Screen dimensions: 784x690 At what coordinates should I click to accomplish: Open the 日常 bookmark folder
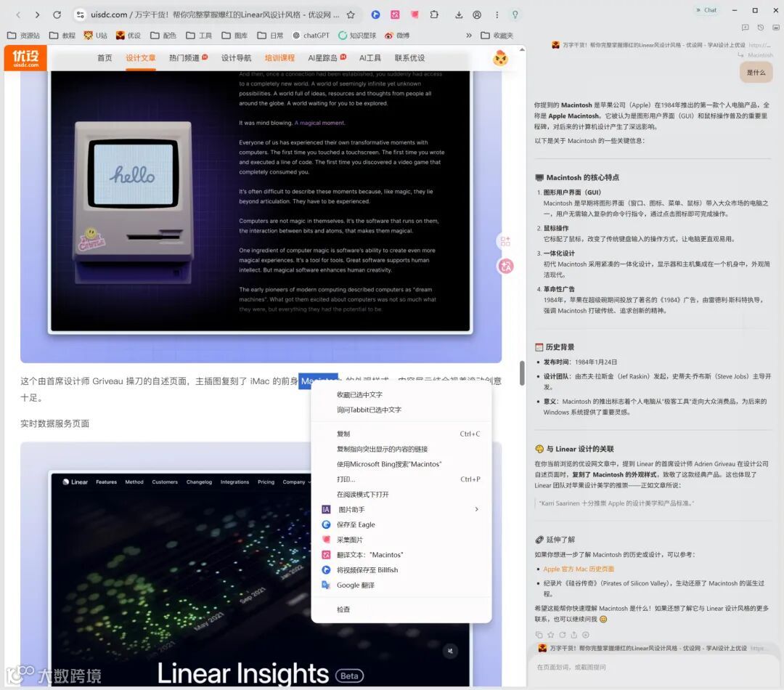pyautogui.click(x=271, y=36)
